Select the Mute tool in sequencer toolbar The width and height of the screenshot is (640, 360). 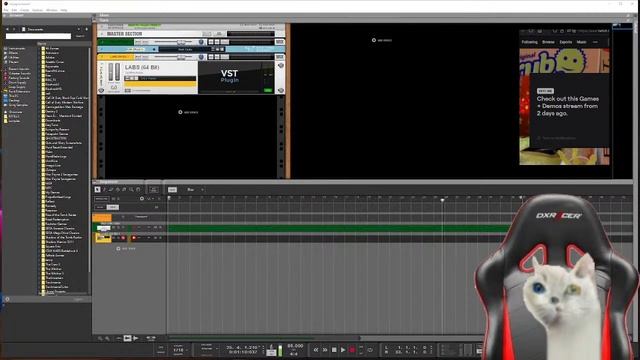point(124,189)
